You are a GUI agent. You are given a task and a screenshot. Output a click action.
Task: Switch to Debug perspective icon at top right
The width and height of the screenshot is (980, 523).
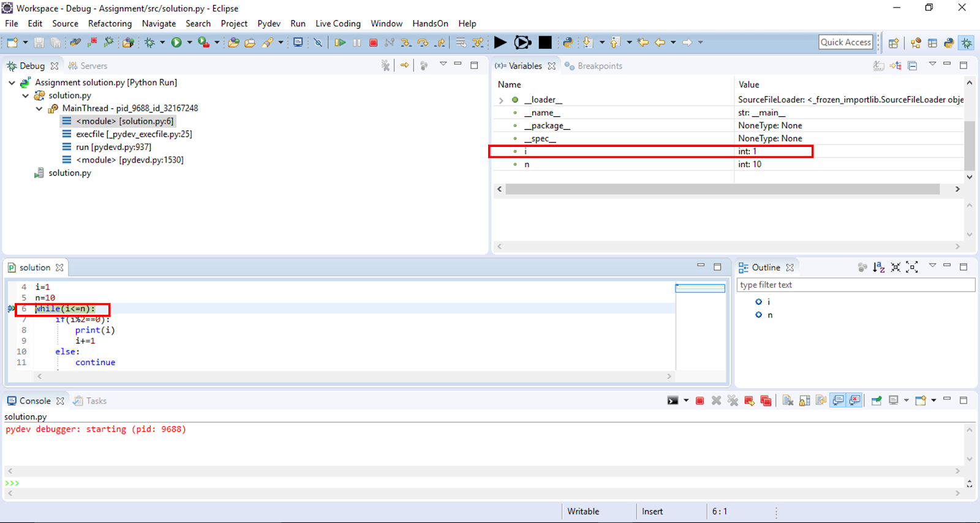967,43
